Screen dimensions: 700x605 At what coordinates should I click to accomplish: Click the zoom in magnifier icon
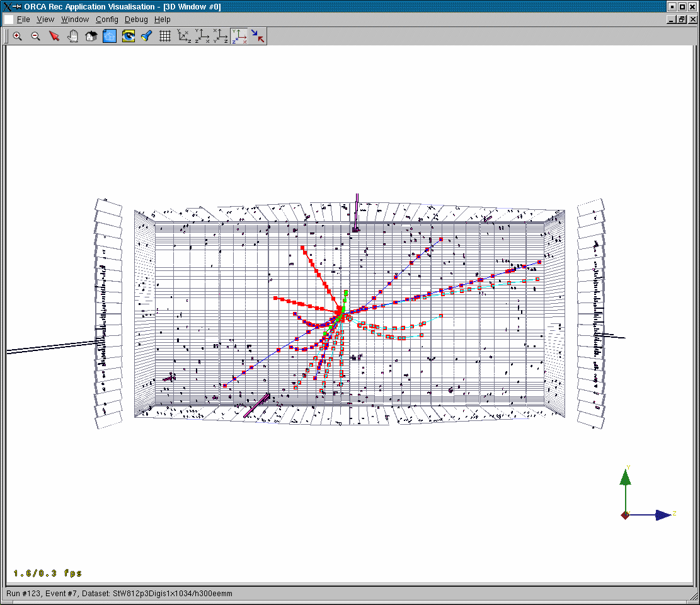tap(18, 36)
